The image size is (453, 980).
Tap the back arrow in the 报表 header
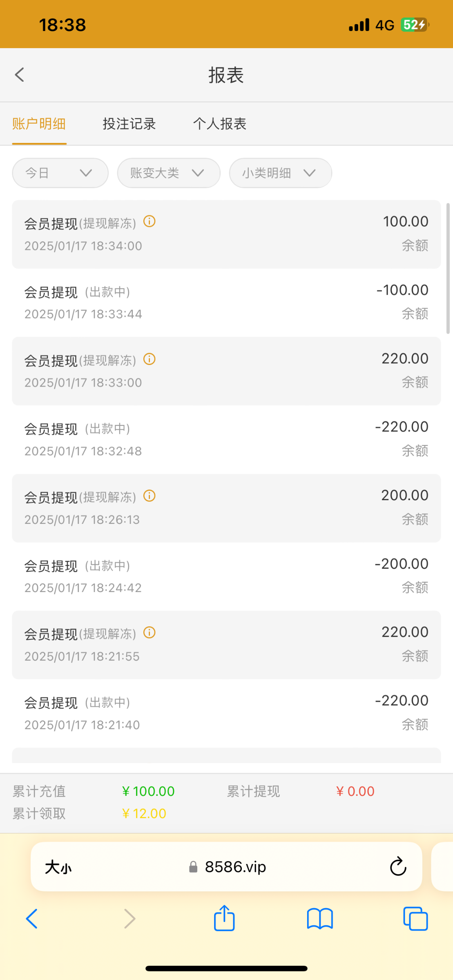coord(20,75)
